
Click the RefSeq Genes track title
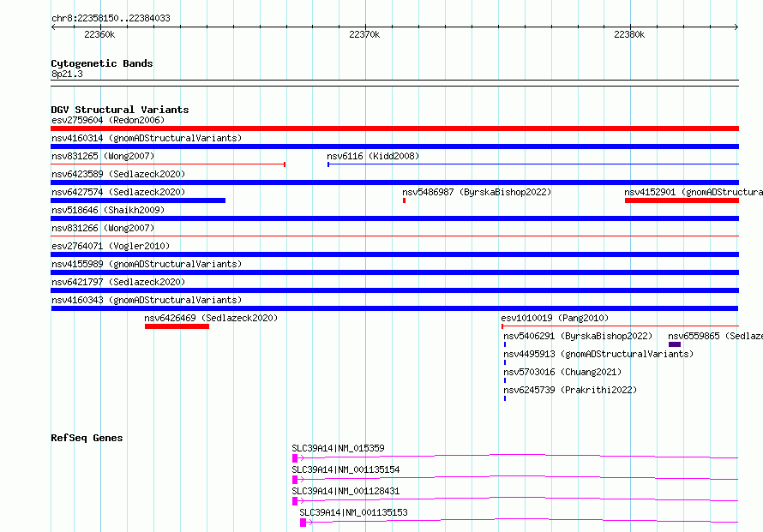click(x=87, y=438)
